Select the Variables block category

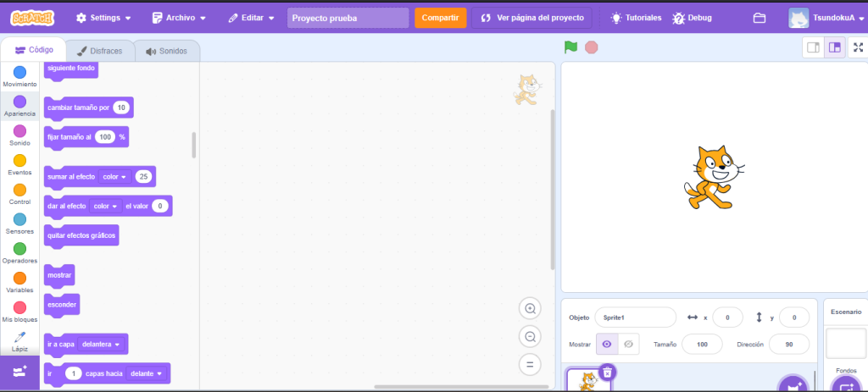[x=20, y=282]
